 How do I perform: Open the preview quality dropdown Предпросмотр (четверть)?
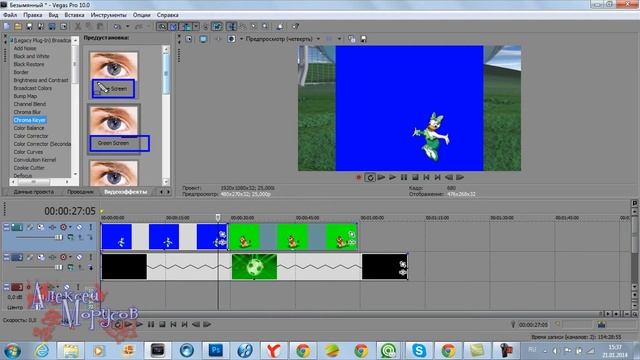tap(282, 39)
